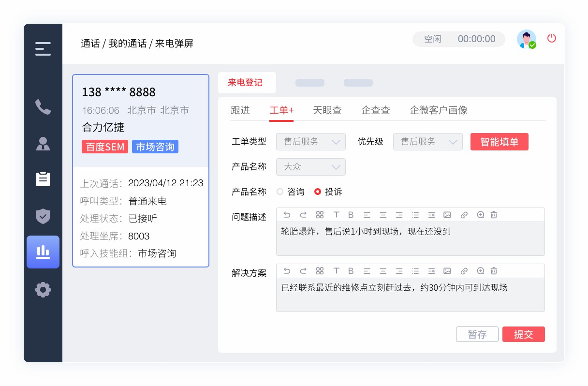Insert an image in the 解决方案 editor
This screenshot has height=386, width=588.
click(447, 271)
